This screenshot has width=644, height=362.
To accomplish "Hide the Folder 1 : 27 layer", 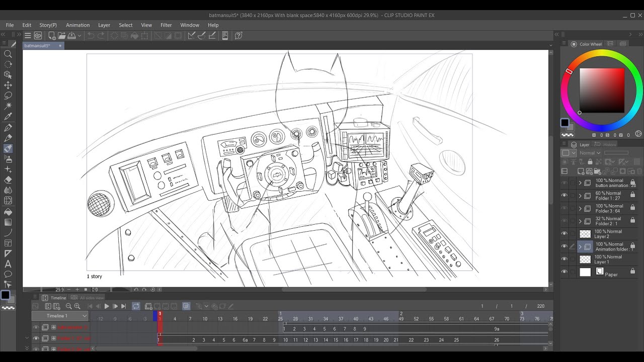I will click(564, 196).
